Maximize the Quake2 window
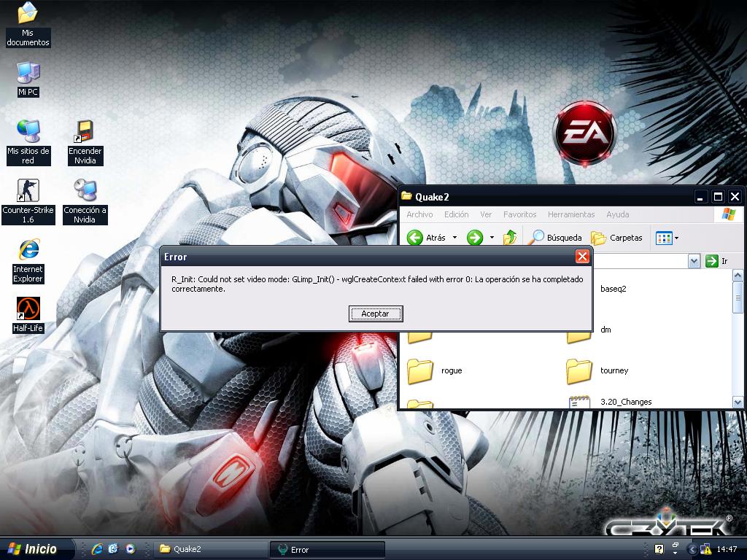747x560 pixels. point(718,197)
